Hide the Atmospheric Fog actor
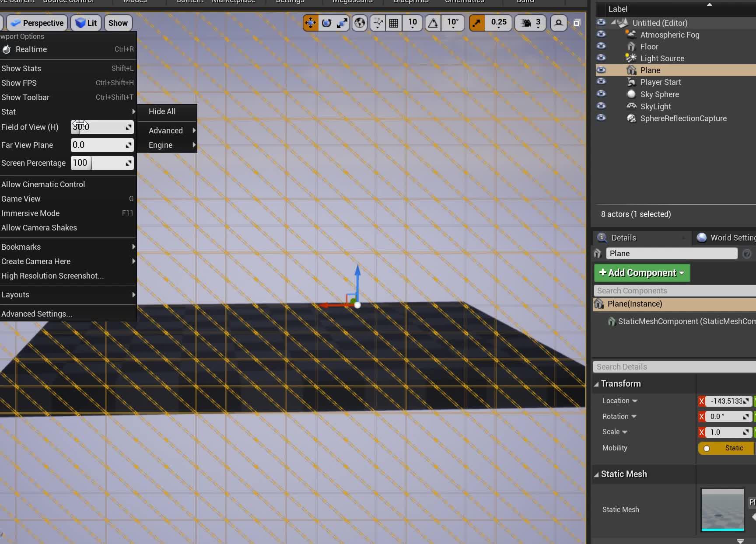 (601, 35)
